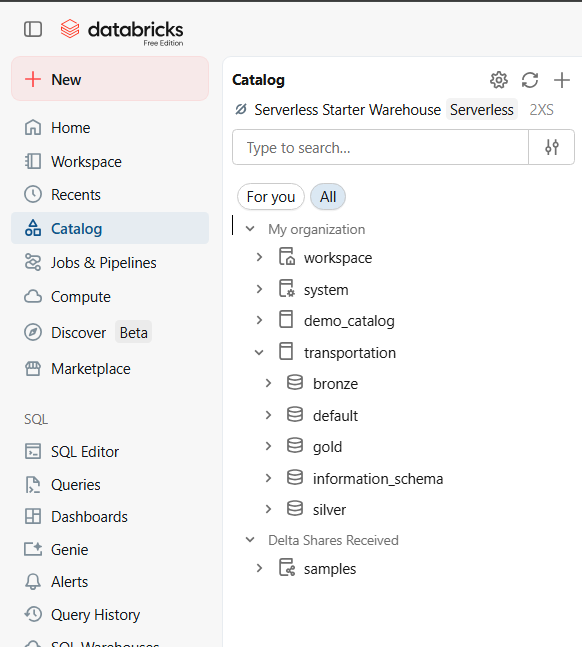Expand the silver schema

tap(268, 509)
